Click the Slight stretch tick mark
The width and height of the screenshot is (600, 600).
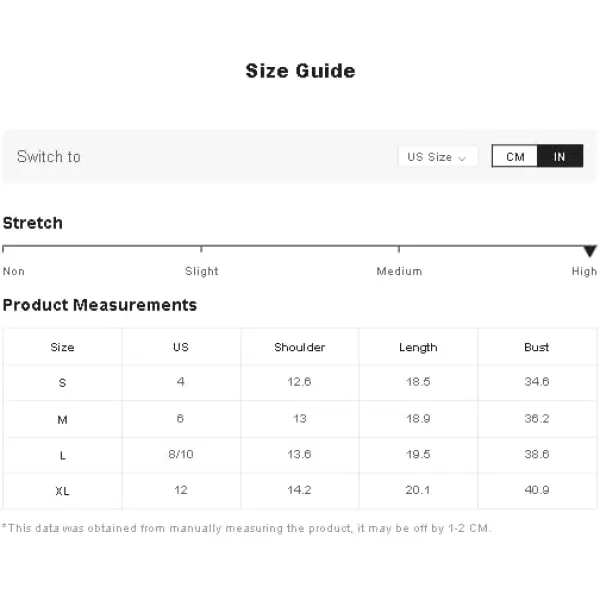pos(201,249)
